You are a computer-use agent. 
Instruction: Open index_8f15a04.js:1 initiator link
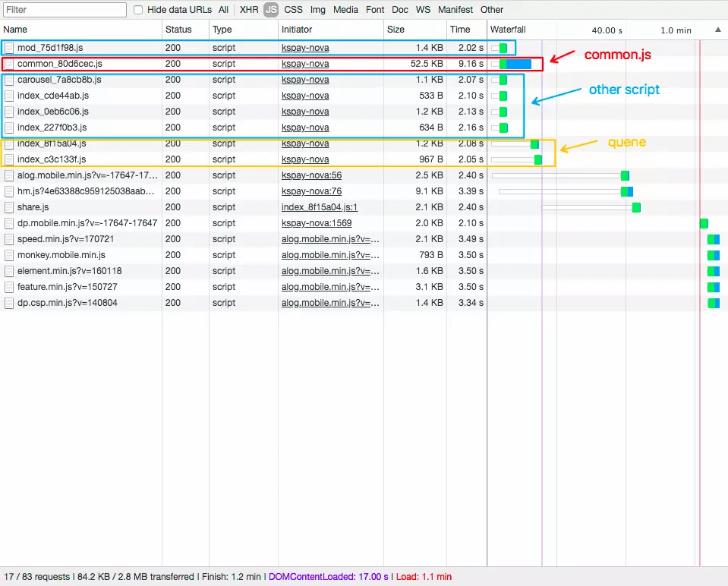[320, 207]
